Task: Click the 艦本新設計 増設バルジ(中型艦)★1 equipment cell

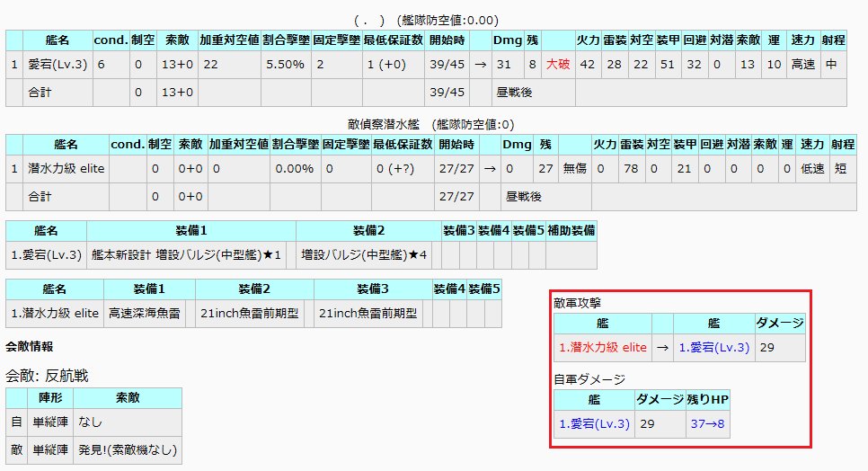Action: (190, 255)
